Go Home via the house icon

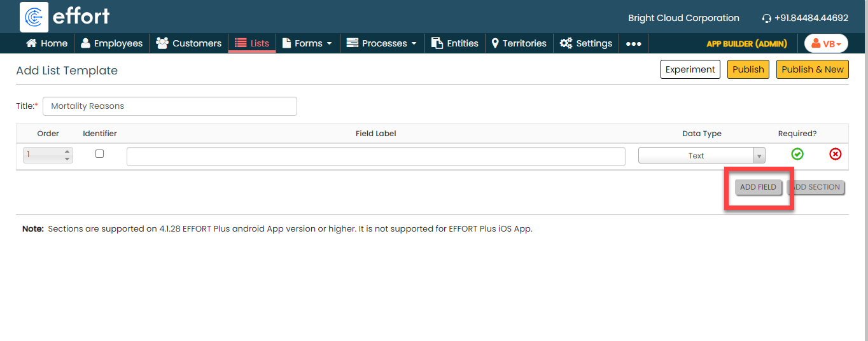coord(31,43)
